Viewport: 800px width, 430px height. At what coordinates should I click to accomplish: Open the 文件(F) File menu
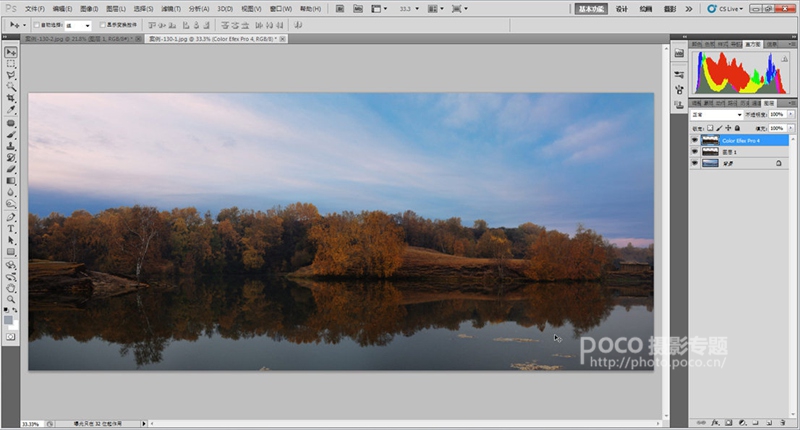tap(35, 9)
